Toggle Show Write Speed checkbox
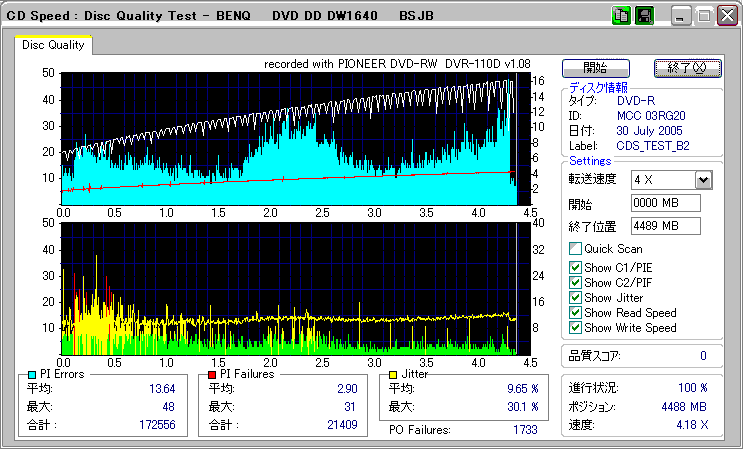Image resolution: width=743 pixels, height=449 pixels. [x=575, y=327]
